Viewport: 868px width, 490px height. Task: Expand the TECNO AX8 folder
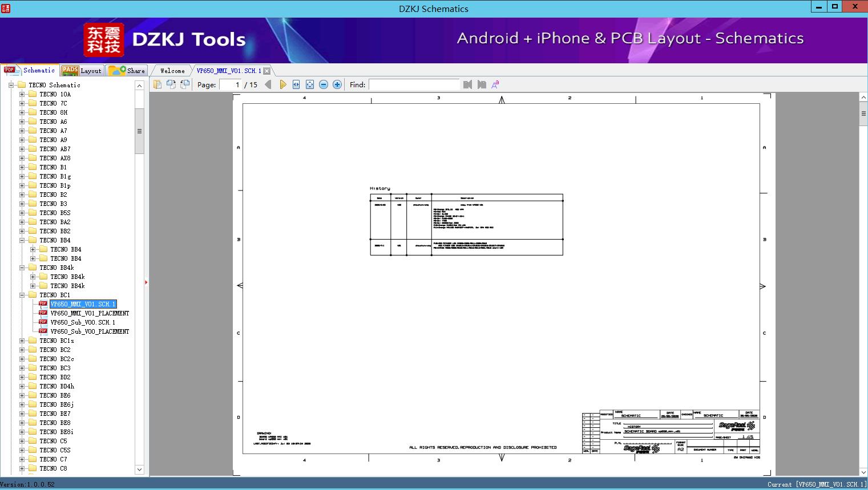(22, 158)
